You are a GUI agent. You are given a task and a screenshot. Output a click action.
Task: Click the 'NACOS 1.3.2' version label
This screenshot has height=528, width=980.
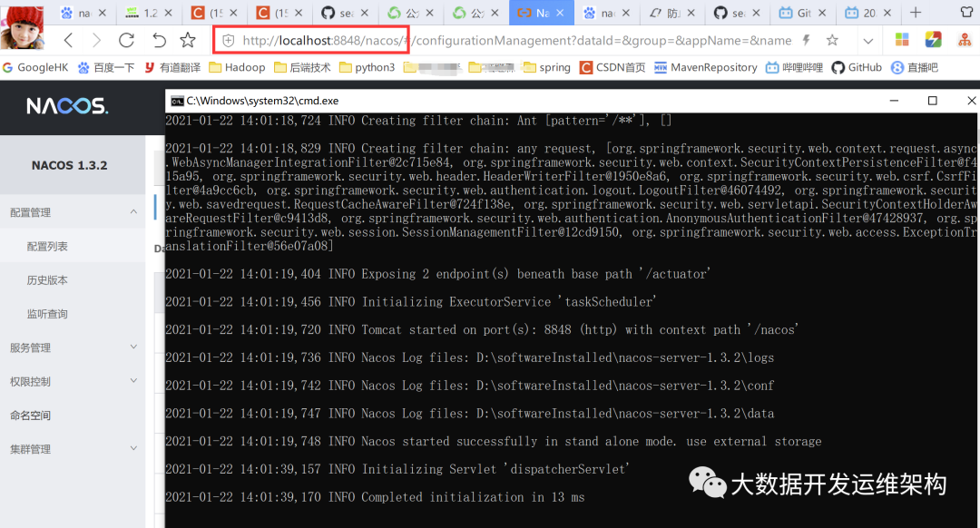tap(69, 166)
